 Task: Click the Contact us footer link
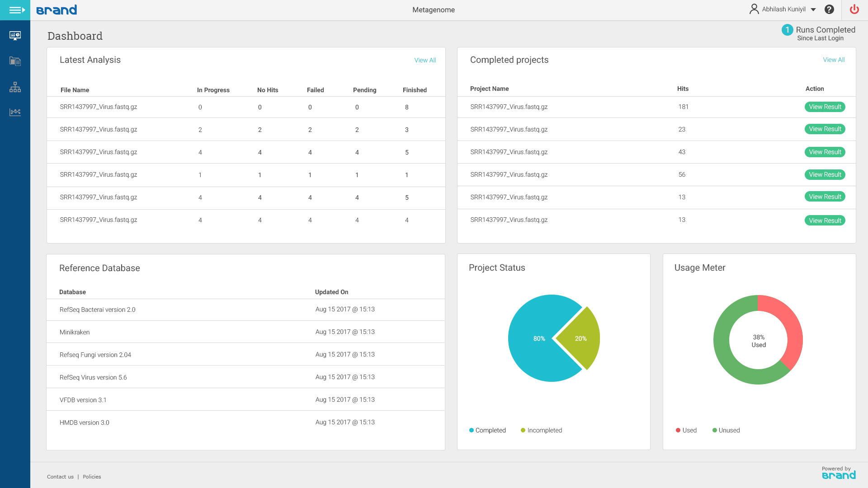60,477
